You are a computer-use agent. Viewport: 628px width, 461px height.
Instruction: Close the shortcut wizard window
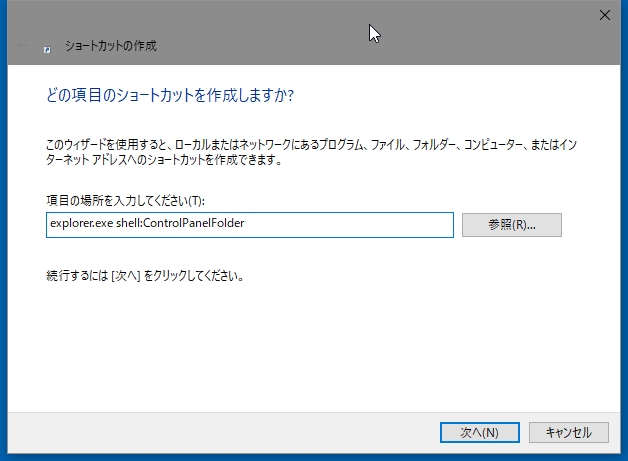604,15
